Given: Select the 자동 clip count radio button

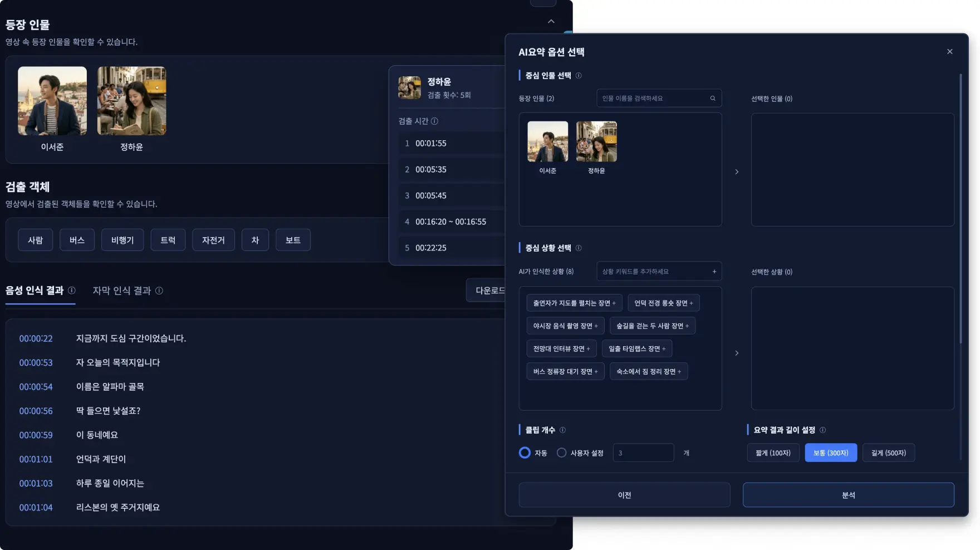Looking at the screenshot, I should (525, 453).
